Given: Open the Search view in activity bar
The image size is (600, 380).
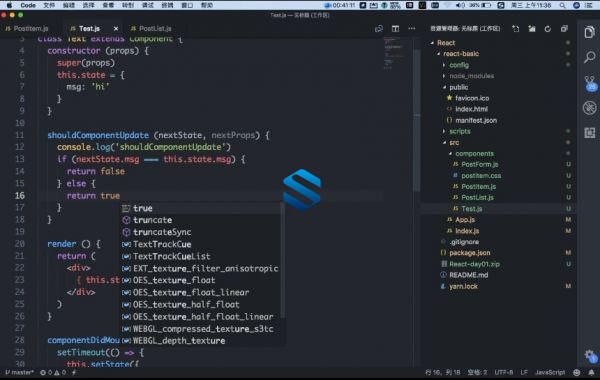Looking at the screenshot, I should (x=589, y=57).
